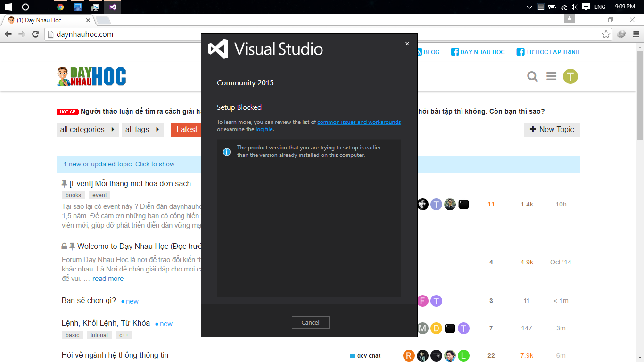644x362 pixels.
Task: Click the 11 replies count
Action: 491,205
